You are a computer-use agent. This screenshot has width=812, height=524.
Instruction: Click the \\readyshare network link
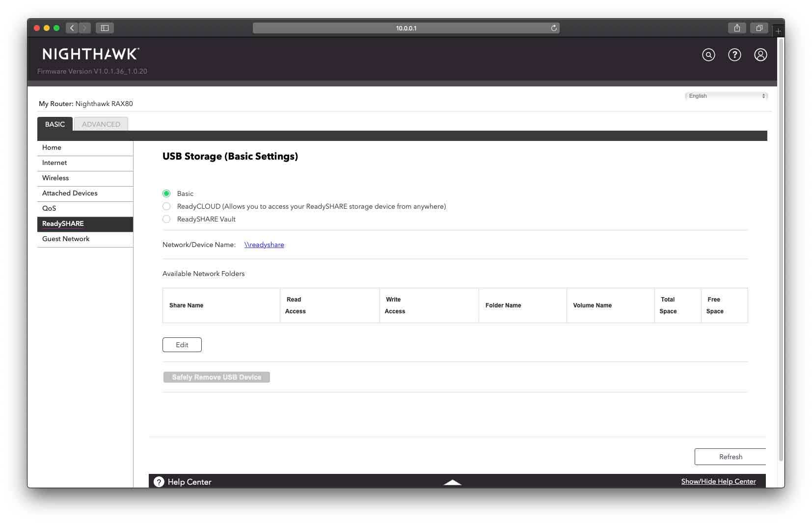[x=264, y=245]
